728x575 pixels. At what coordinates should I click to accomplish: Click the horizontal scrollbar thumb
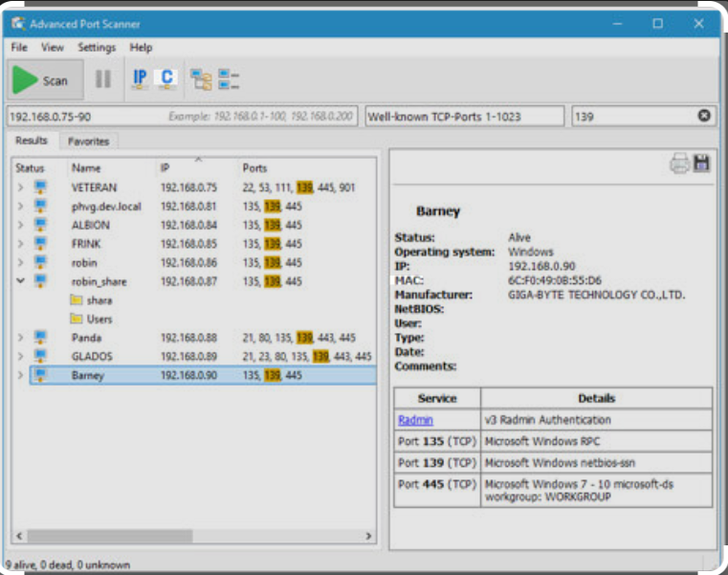coord(110,536)
